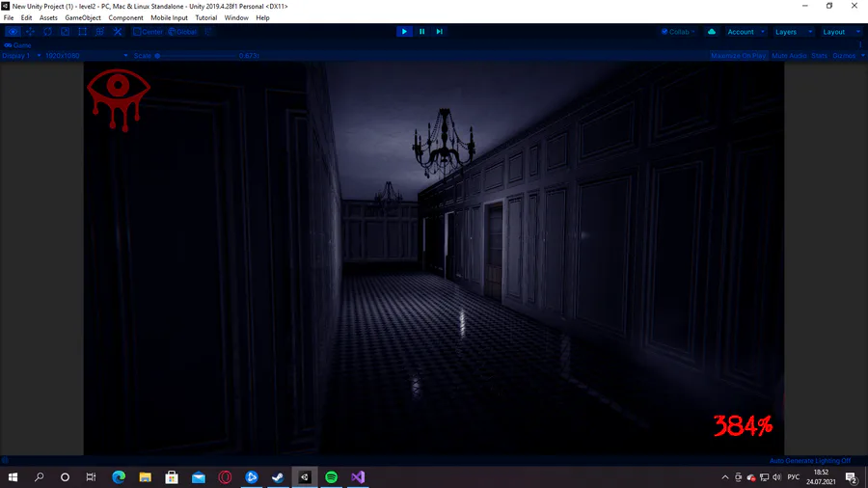Open the Collab dropdown

tap(678, 32)
